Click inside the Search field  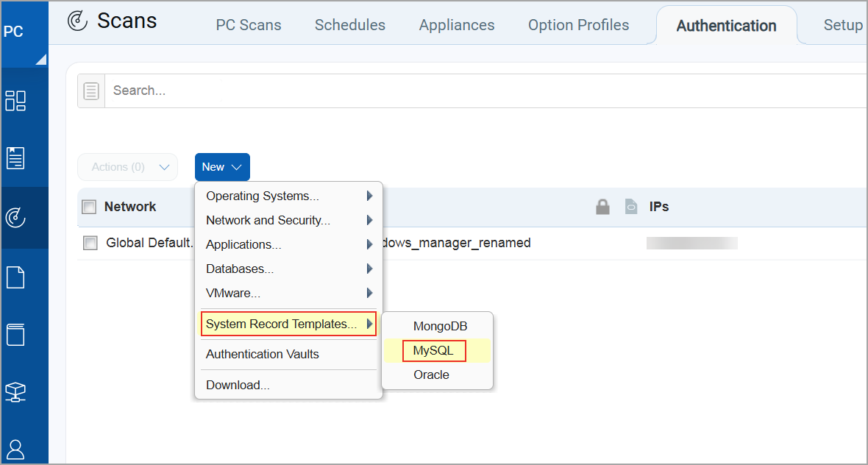point(441,91)
